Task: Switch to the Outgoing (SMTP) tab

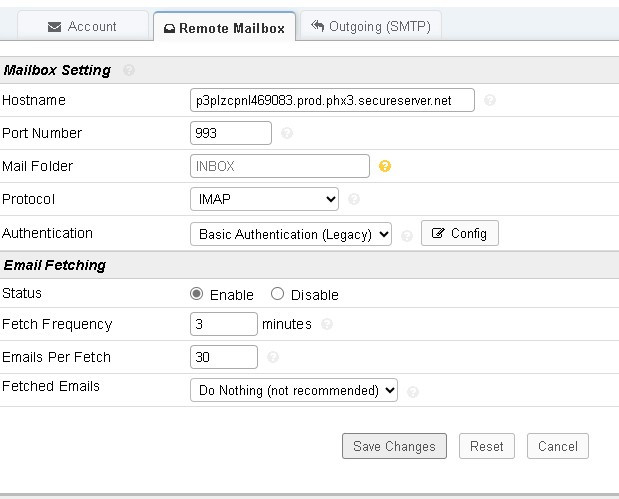Action: click(x=371, y=27)
